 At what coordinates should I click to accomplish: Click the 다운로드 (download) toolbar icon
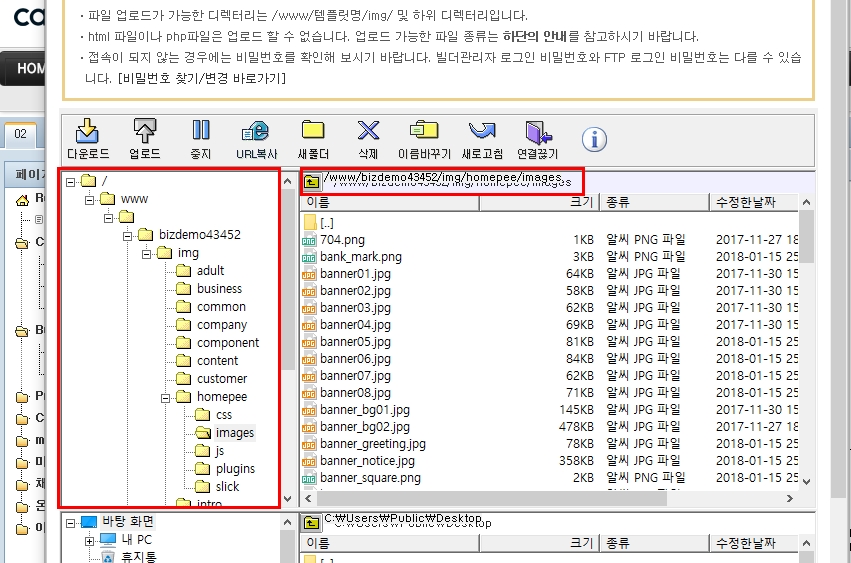coord(87,131)
